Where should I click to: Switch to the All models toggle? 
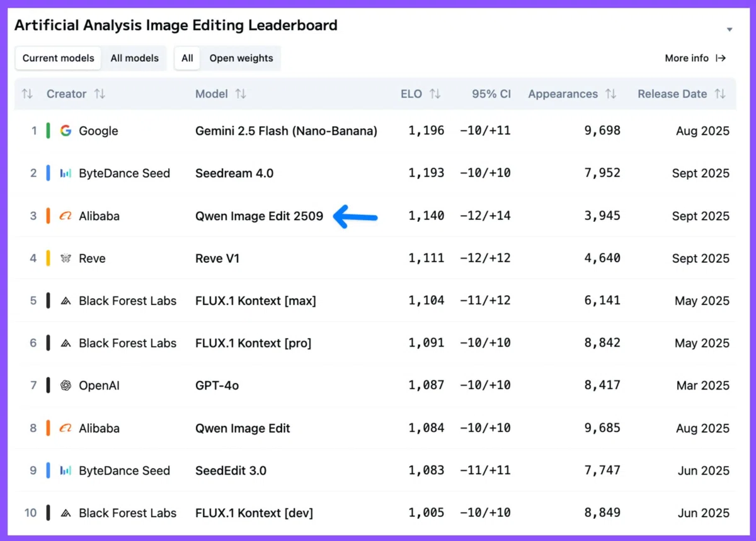point(134,58)
